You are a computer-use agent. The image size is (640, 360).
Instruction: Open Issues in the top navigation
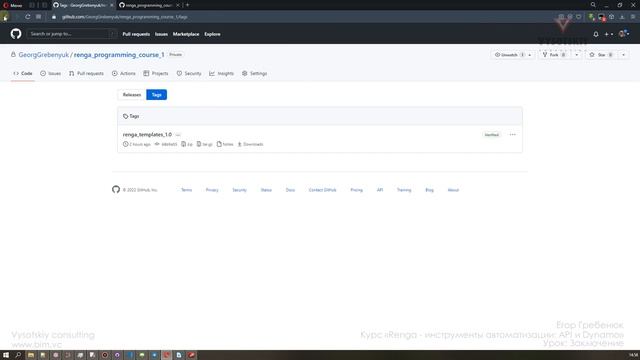pyautogui.click(x=161, y=34)
